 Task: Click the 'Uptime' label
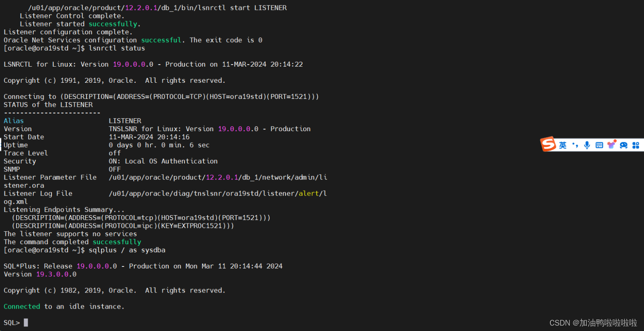16,145
